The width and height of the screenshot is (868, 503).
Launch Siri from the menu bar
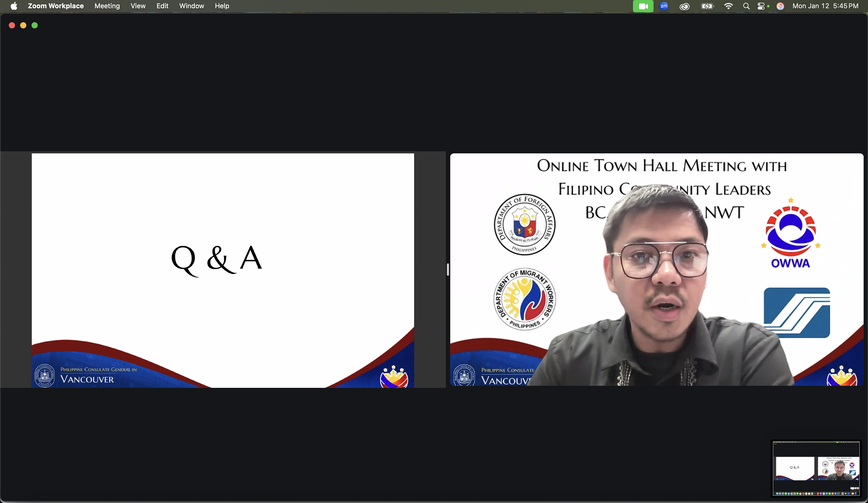point(780,6)
